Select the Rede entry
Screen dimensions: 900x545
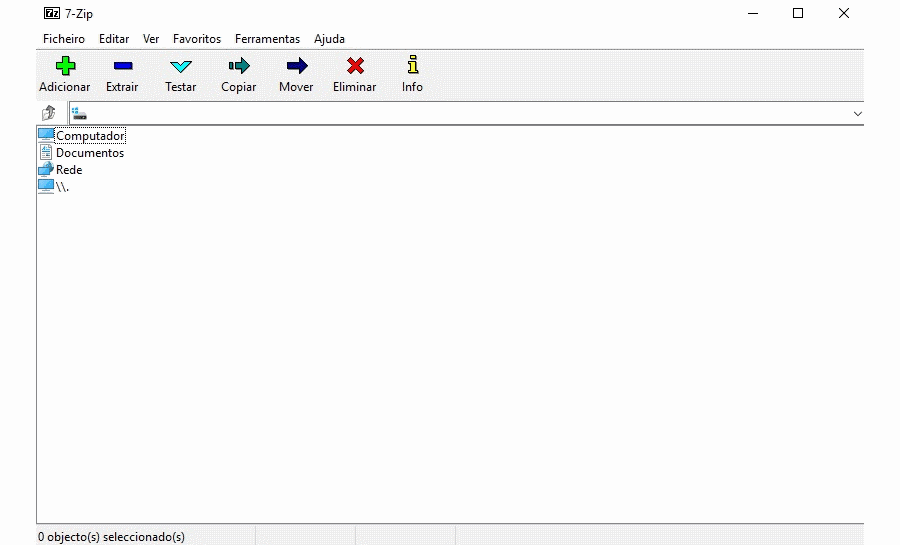click(69, 170)
